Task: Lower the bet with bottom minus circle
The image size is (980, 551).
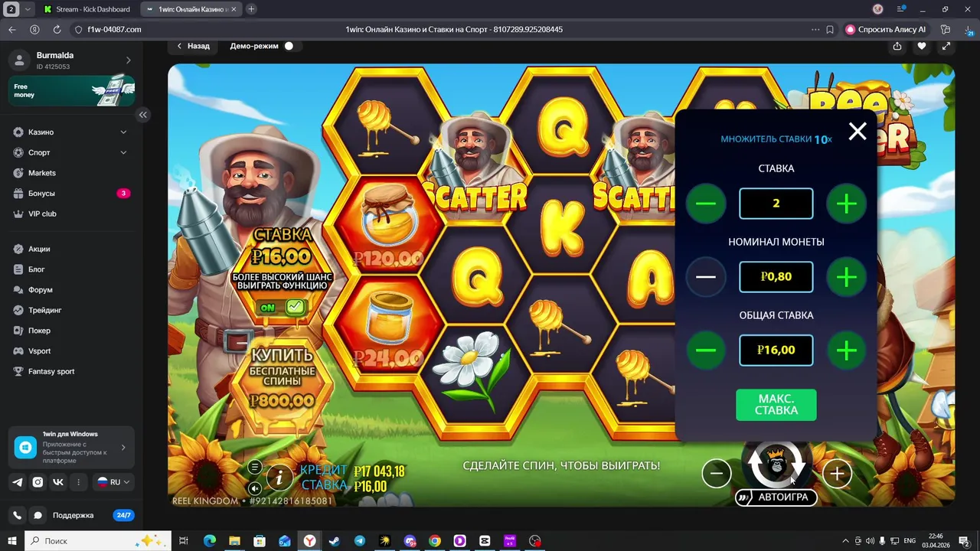Action: pos(717,474)
